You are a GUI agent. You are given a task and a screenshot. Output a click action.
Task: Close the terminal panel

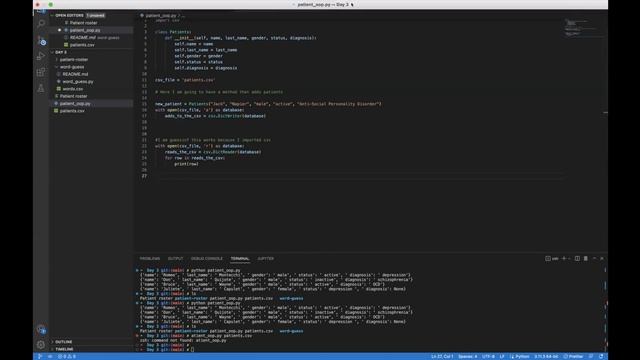coord(602,258)
